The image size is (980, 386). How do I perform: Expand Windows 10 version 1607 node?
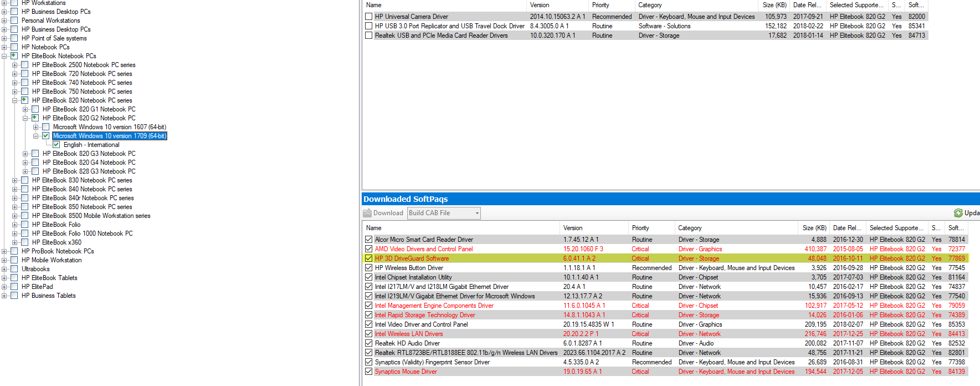click(36, 127)
